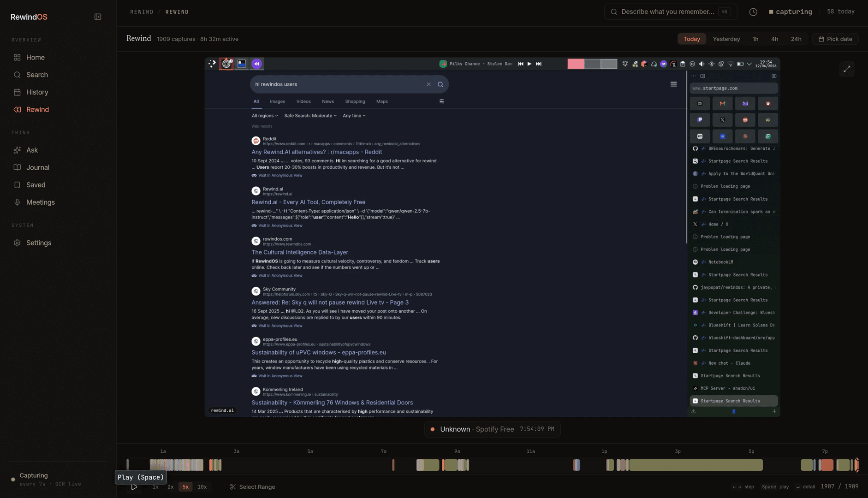Click the RewindOS logo
The image size is (868, 498).
[29, 17]
